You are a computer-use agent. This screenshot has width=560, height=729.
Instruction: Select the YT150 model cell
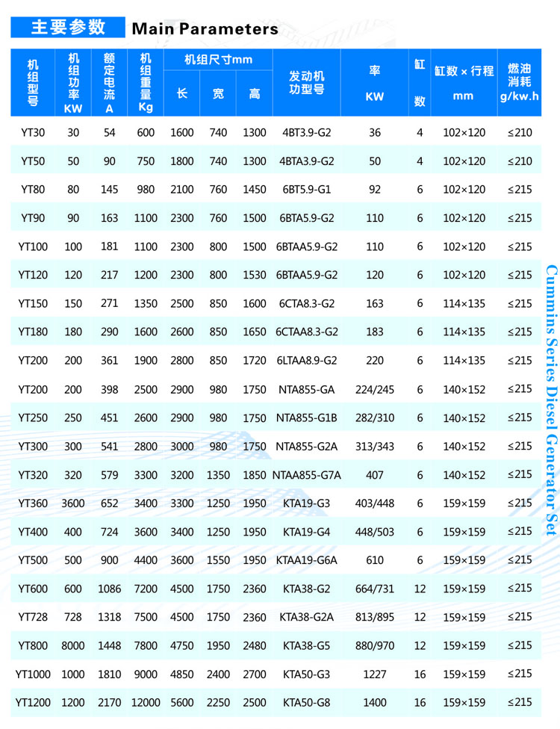point(33,303)
